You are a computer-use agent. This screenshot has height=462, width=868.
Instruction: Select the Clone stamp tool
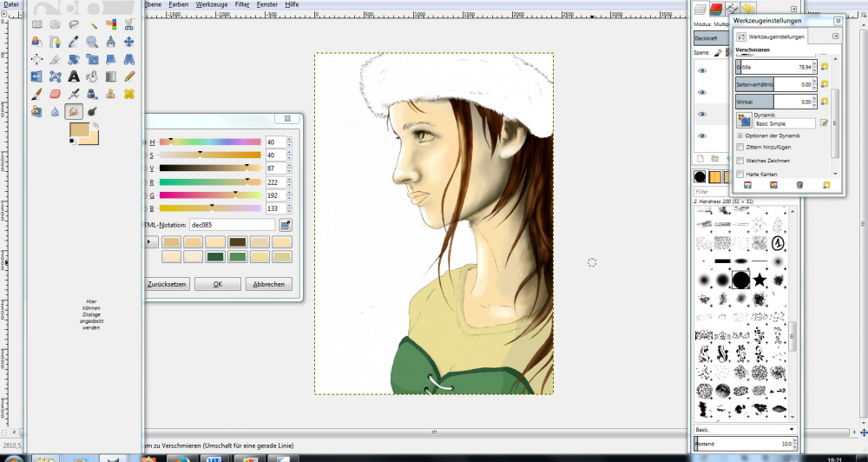pyautogui.click(x=111, y=94)
